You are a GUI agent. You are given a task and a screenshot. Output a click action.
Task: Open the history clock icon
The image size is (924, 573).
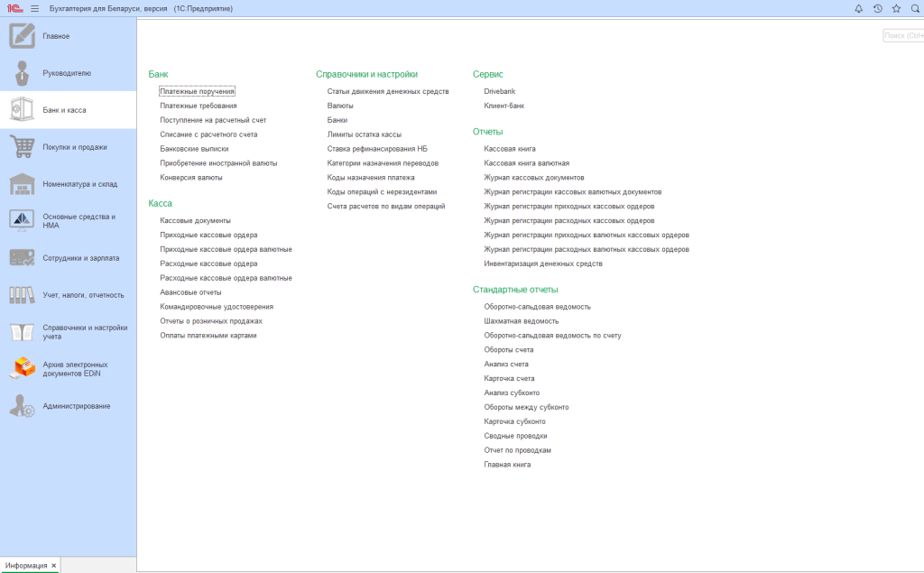coord(877,8)
